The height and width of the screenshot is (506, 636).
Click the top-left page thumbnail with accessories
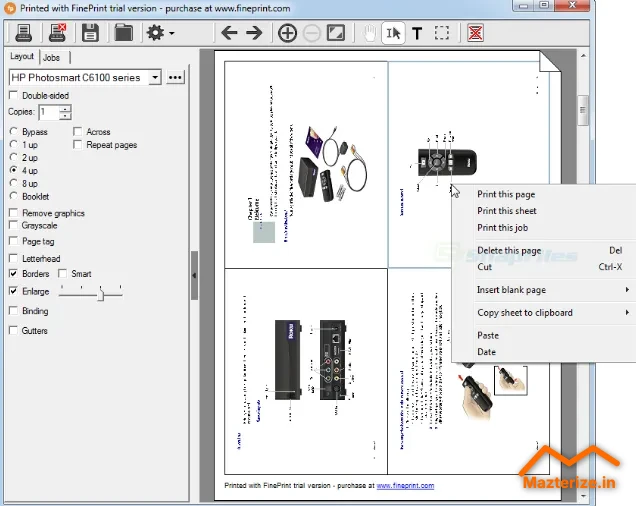point(306,164)
